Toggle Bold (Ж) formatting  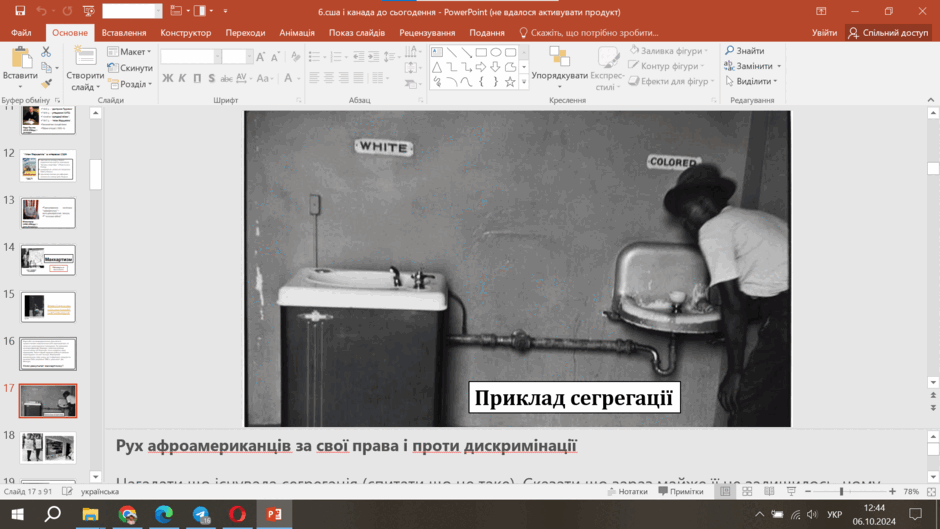click(168, 78)
